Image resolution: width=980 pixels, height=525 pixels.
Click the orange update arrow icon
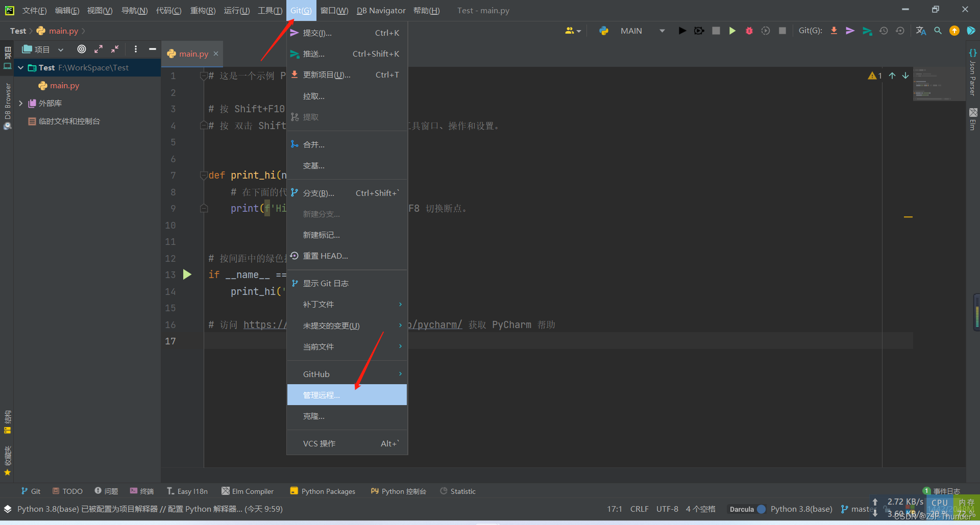point(954,31)
